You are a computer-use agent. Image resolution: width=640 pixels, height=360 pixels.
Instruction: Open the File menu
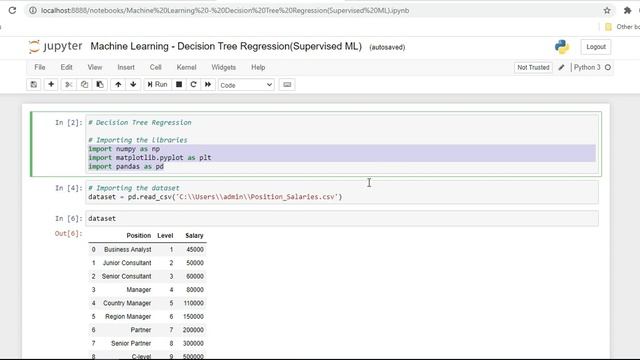coord(40,67)
